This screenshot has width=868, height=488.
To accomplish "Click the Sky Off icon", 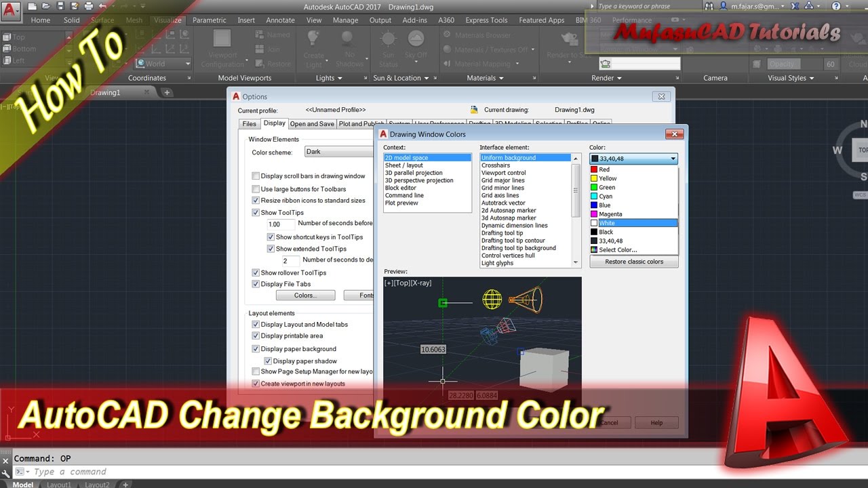I will tap(415, 39).
